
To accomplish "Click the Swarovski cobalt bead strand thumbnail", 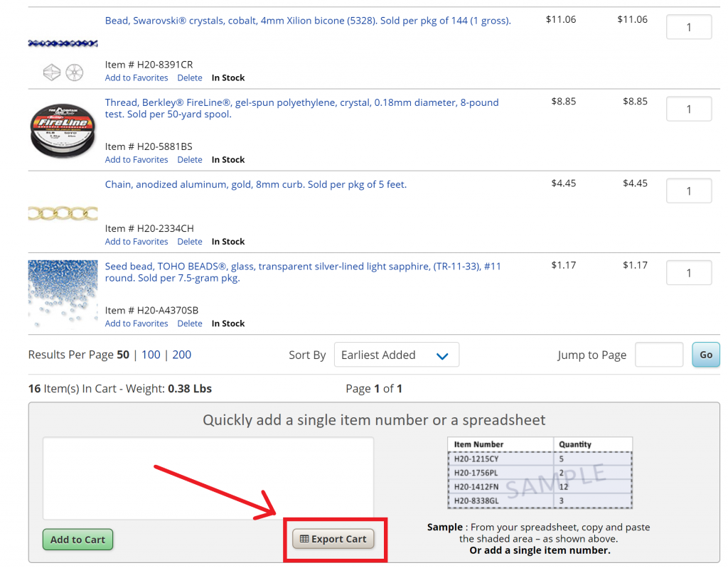I will point(63,43).
